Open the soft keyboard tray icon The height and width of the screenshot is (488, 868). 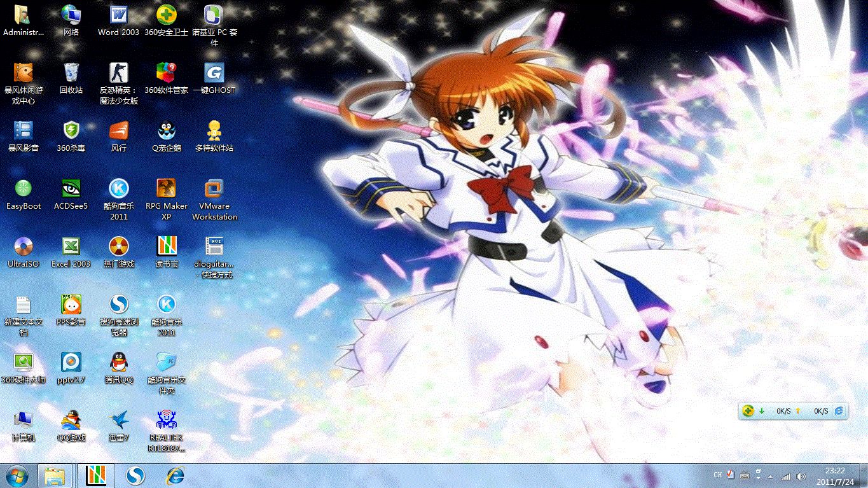pyautogui.click(x=745, y=475)
